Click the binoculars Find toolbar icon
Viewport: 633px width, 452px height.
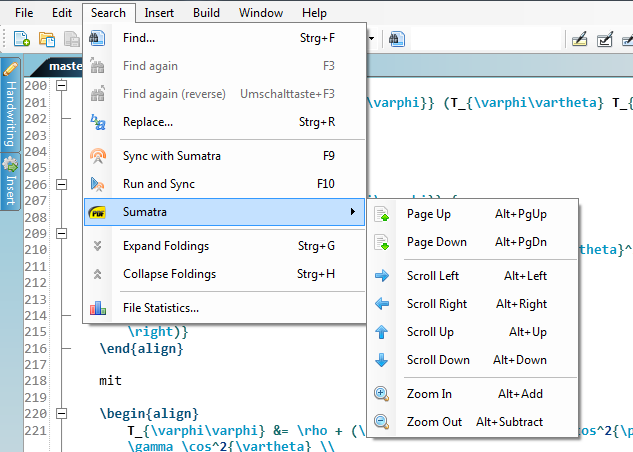(x=397, y=39)
